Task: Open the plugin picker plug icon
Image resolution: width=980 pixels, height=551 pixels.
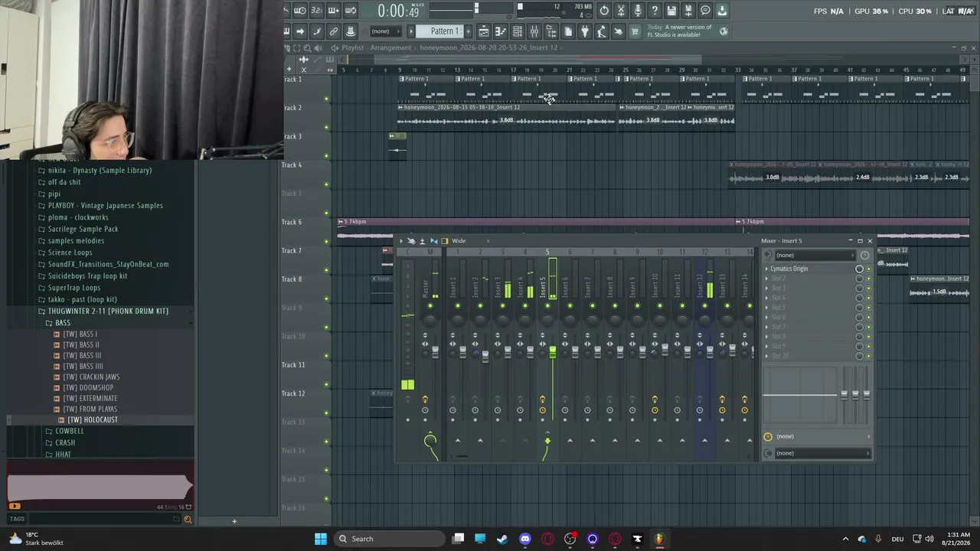Action: coord(585,31)
